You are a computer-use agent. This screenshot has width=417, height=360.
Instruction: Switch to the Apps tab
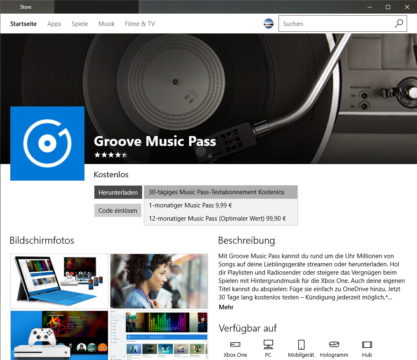(54, 24)
